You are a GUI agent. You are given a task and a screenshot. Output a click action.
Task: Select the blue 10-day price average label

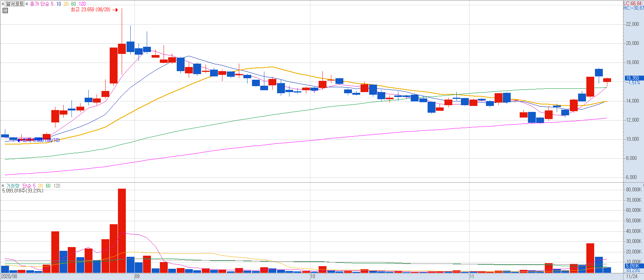58,4
